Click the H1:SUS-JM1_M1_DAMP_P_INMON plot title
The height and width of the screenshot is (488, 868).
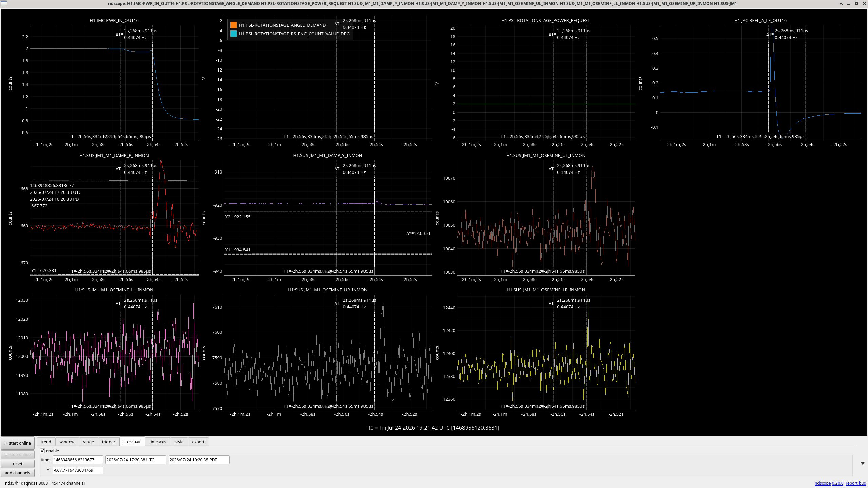pyautogui.click(x=114, y=155)
